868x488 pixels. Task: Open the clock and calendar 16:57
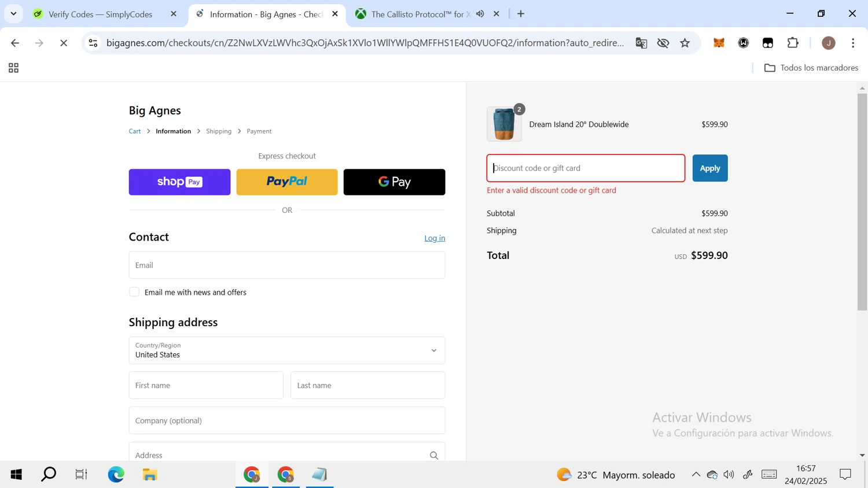[x=806, y=475]
